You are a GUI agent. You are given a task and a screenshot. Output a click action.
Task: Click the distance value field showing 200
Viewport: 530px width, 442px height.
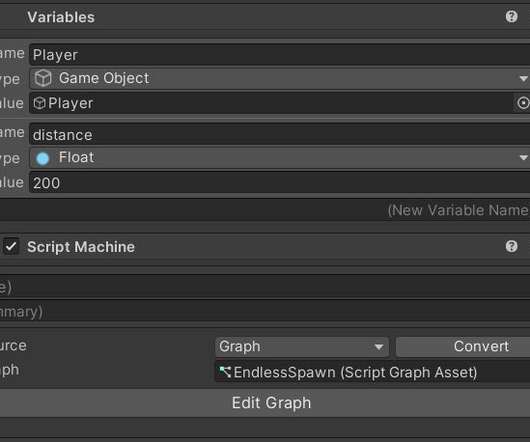[280, 183]
